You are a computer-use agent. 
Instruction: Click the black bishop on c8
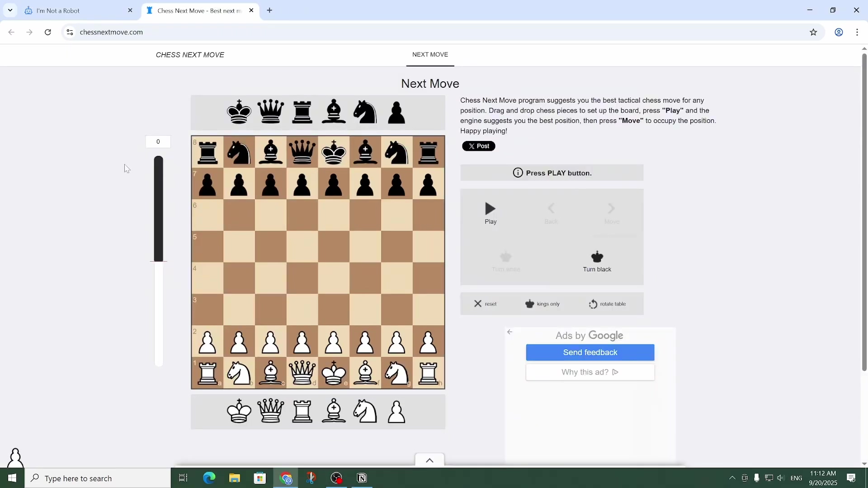pos(271,152)
